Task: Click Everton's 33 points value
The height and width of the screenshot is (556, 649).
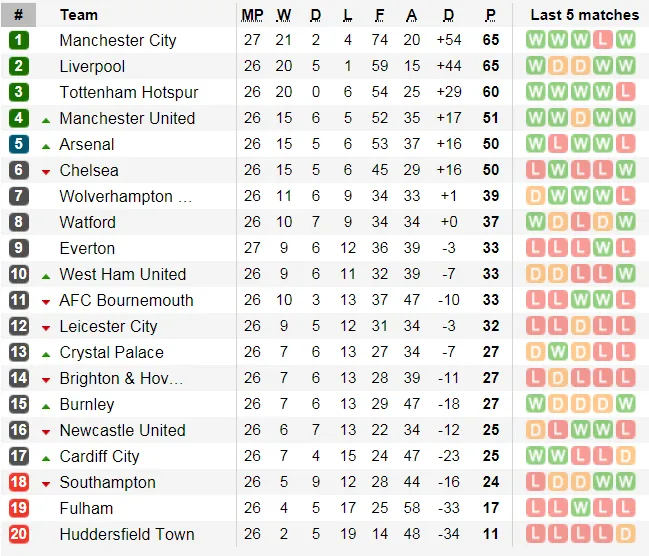Action: click(x=490, y=248)
